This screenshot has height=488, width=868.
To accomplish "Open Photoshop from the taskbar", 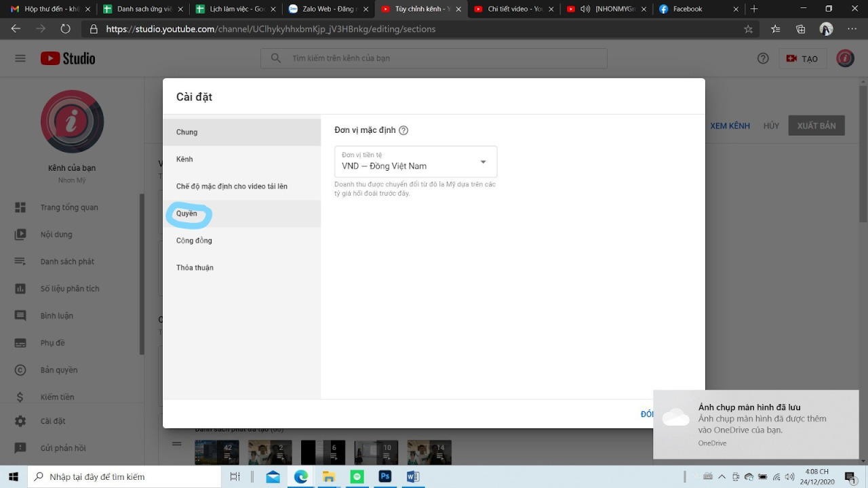I will point(384,476).
